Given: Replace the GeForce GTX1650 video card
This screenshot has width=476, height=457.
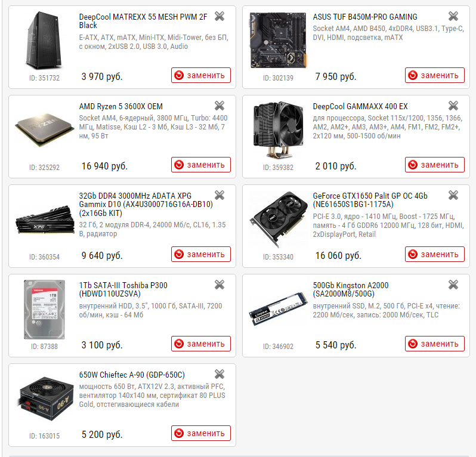Looking at the screenshot, I should [434, 254].
